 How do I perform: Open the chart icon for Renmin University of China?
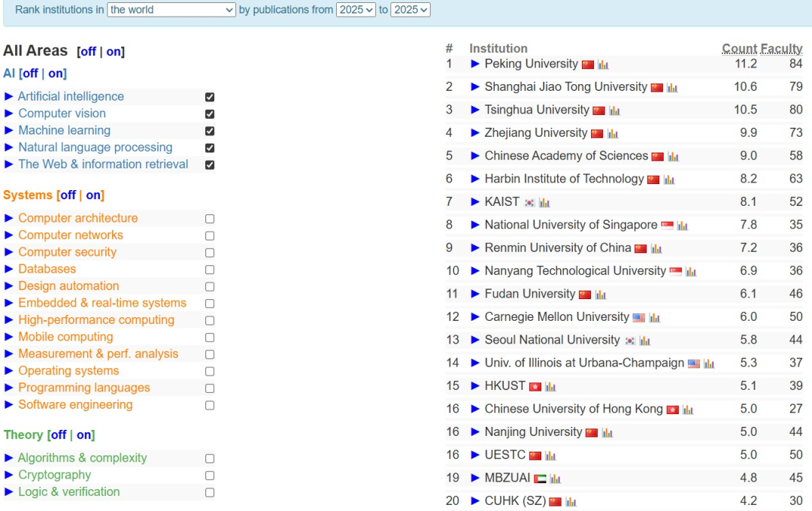(656, 249)
